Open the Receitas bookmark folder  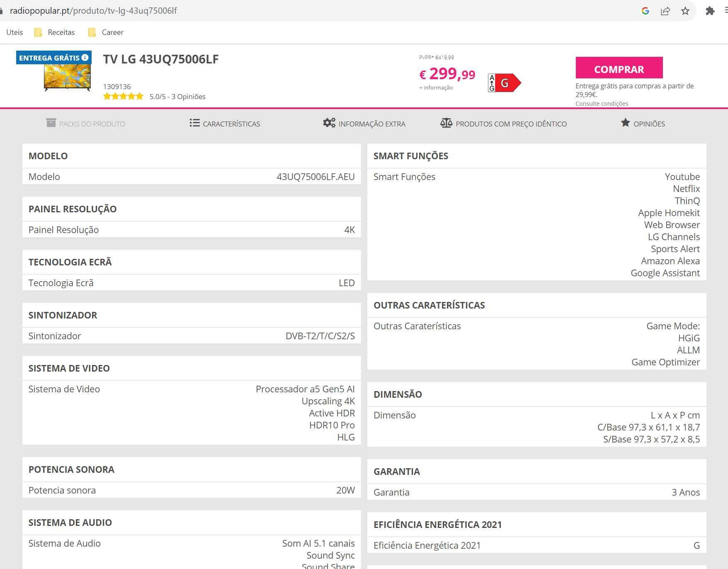[54, 32]
